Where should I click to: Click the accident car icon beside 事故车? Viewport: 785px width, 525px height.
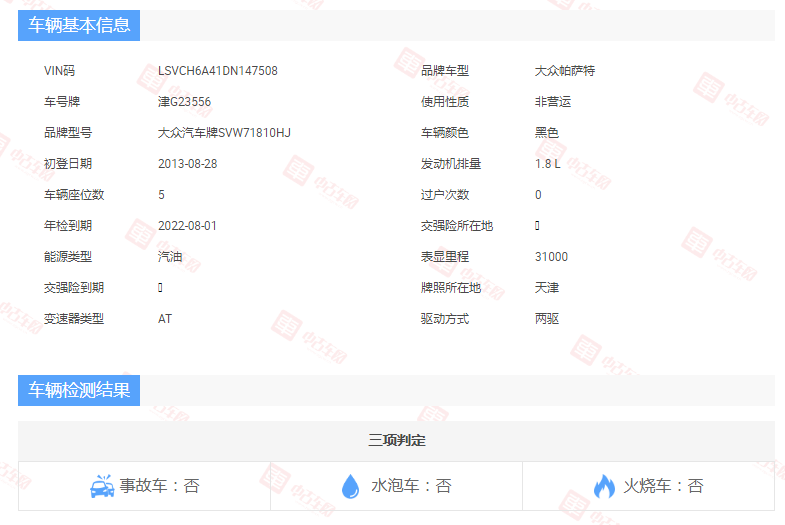click(102, 486)
